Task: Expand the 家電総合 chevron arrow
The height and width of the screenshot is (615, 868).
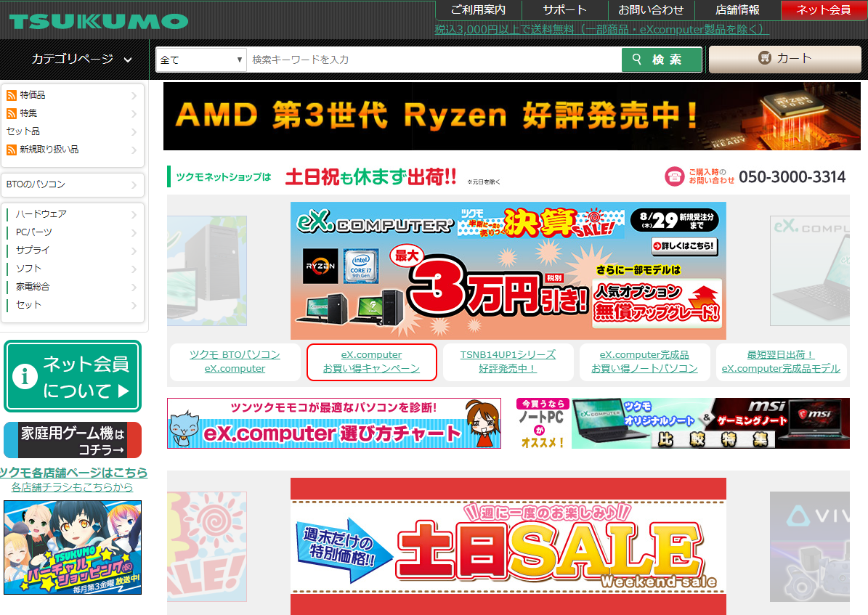Action: pyautogui.click(x=134, y=288)
